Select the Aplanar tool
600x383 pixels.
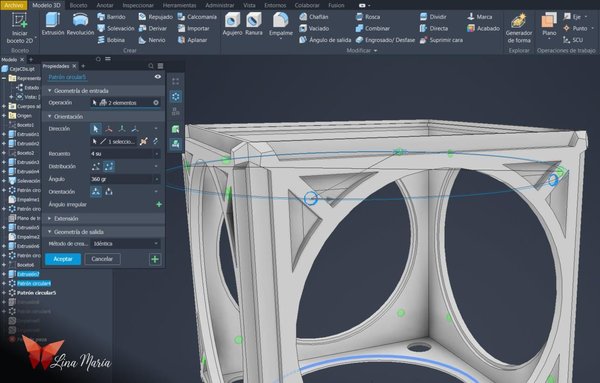[192, 40]
